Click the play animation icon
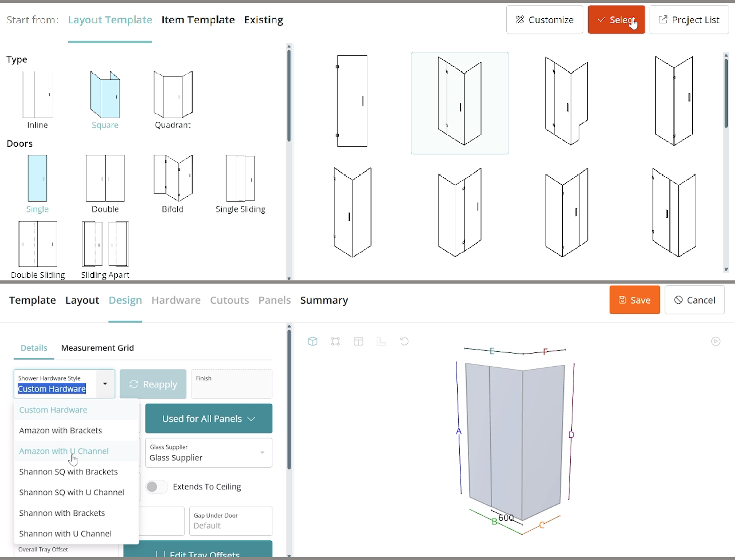The image size is (735, 560). (715, 341)
